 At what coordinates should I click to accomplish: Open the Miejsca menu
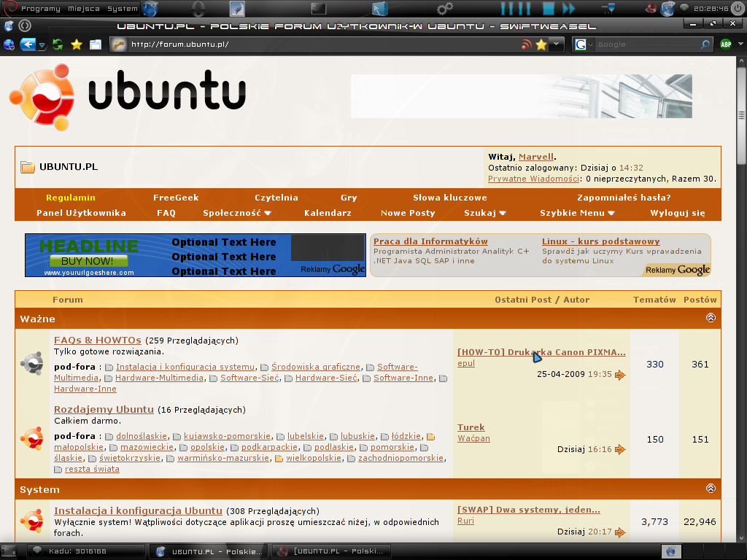click(84, 9)
